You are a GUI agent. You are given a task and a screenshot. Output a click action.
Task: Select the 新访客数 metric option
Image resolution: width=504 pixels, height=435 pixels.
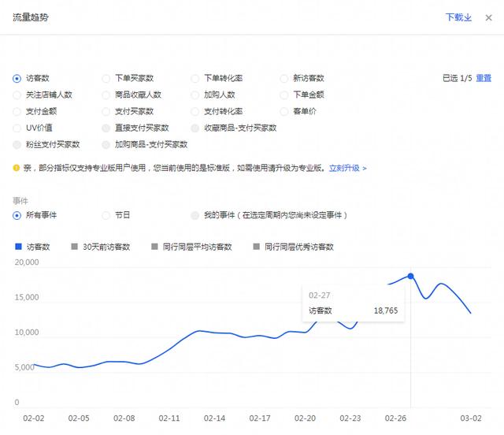click(283, 79)
